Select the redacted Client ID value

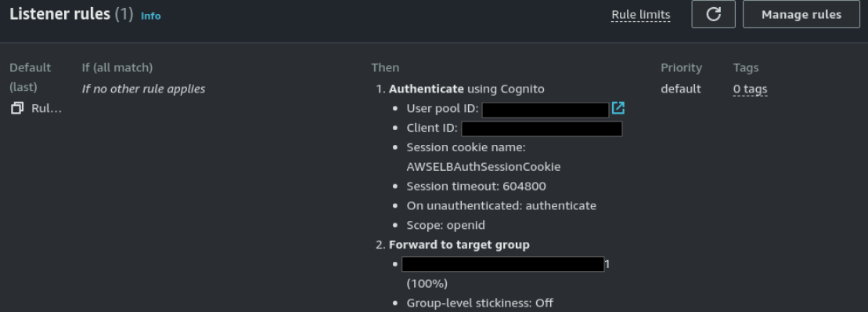click(542, 129)
